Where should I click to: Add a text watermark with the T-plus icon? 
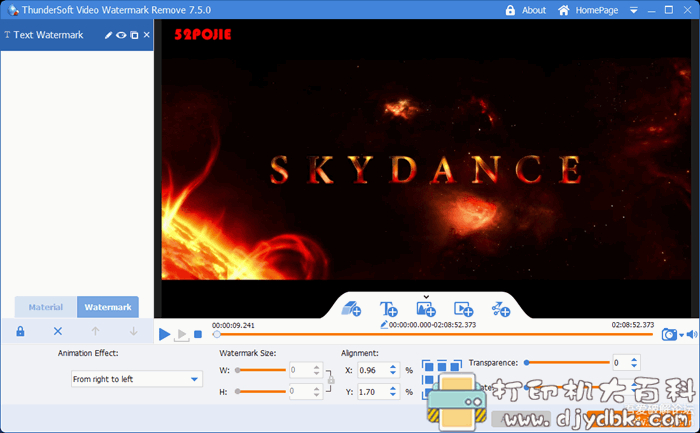pyautogui.click(x=388, y=308)
